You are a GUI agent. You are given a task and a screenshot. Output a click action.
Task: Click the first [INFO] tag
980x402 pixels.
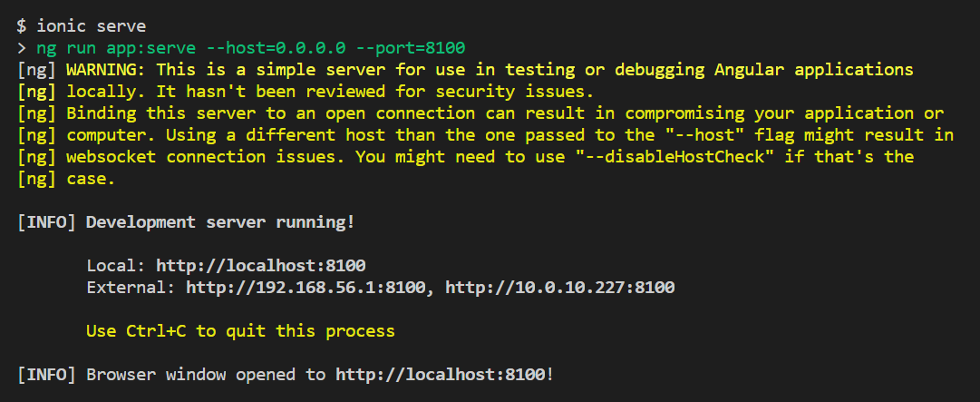point(46,222)
